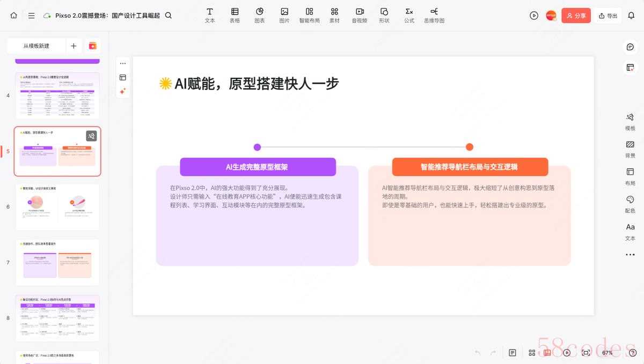The height and width of the screenshot is (364, 644).
Task: Open the red template collection icon
Action: [92, 46]
